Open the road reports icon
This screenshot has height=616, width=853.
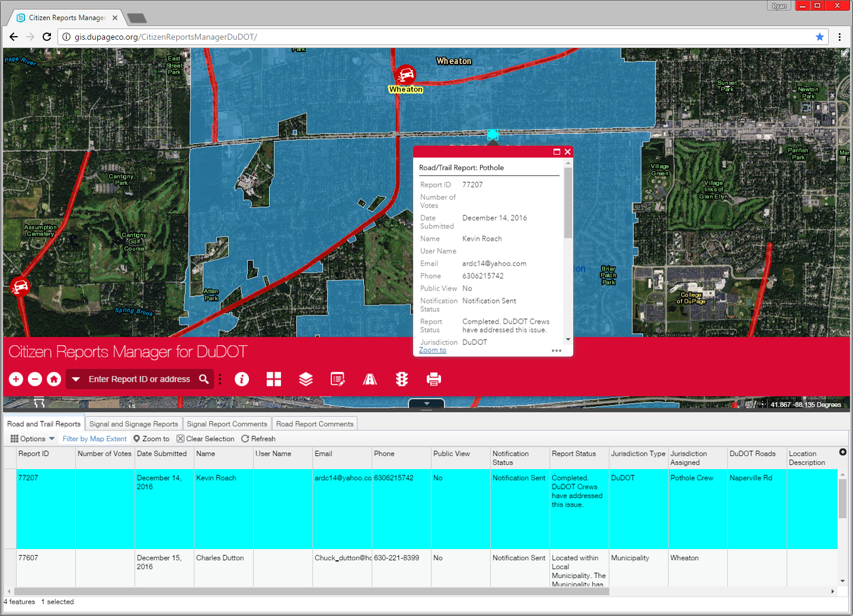pyautogui.click(x=370, y=379)
